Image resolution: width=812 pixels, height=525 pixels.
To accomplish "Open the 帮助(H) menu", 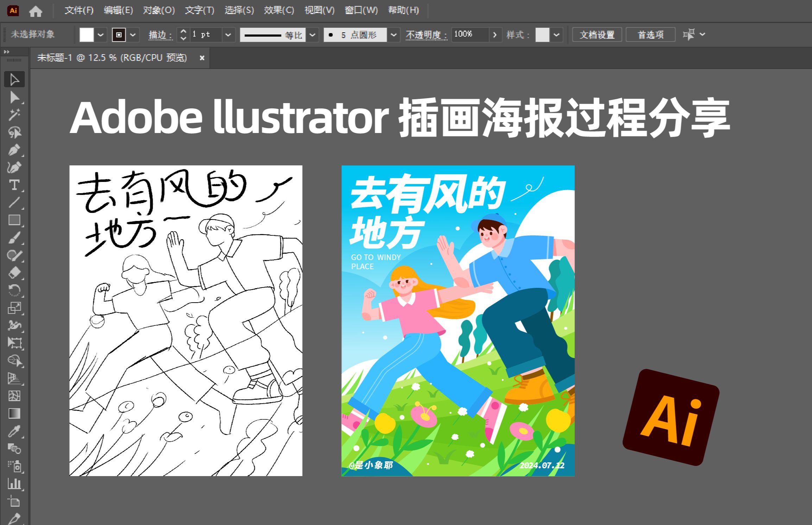I will click(404, 11).
